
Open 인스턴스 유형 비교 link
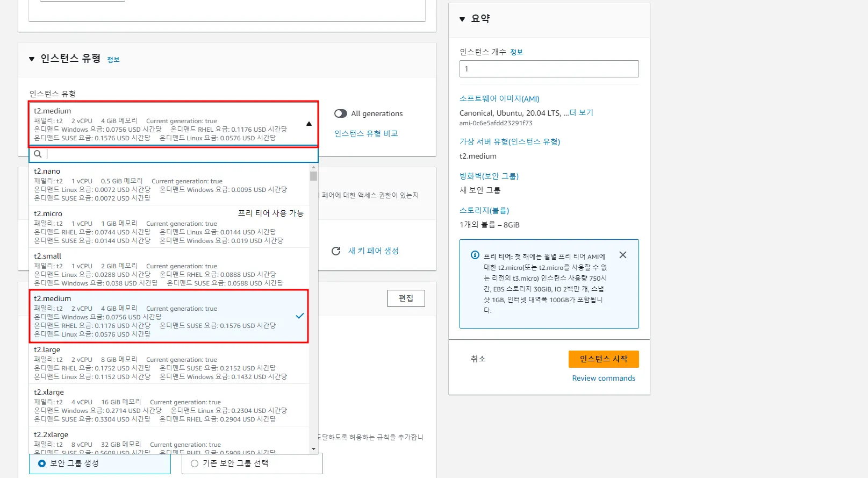tap(366, 133)
